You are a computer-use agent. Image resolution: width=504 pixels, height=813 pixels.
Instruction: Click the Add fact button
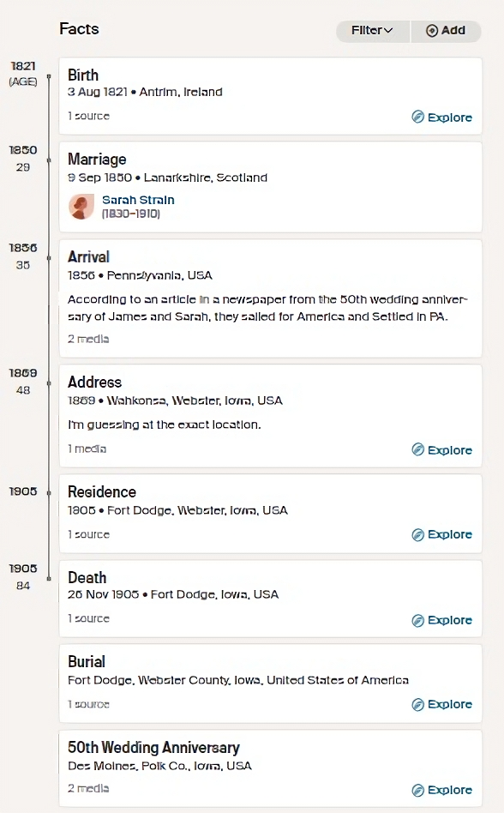click(x=446, y=31)
